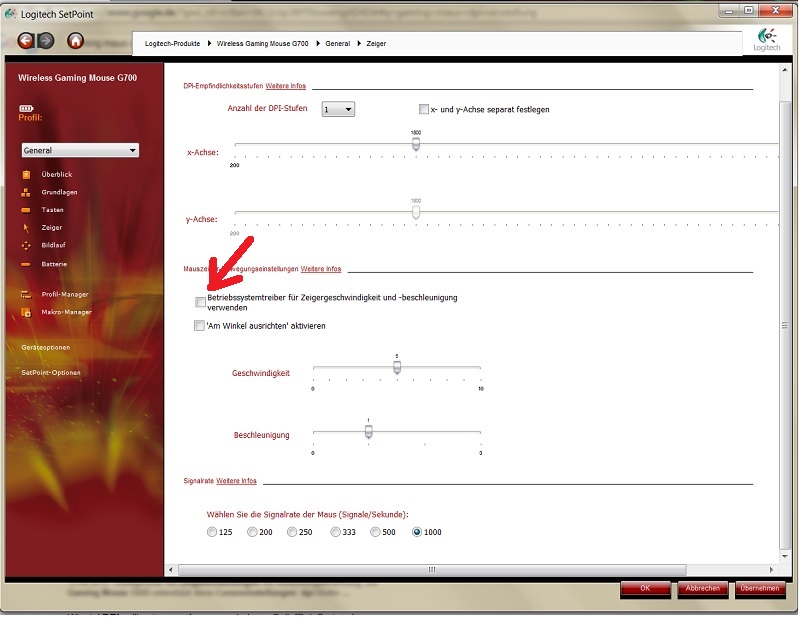Image resolution: width=800 pixels, height=617 pixels.
Task: Select the 500 signal rate
Action: (375, 532)
